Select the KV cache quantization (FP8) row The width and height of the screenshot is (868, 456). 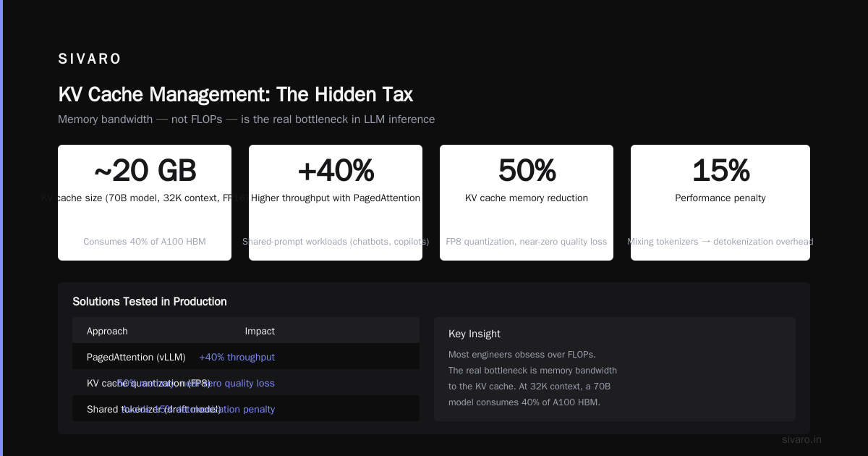(x=246, y=384)
